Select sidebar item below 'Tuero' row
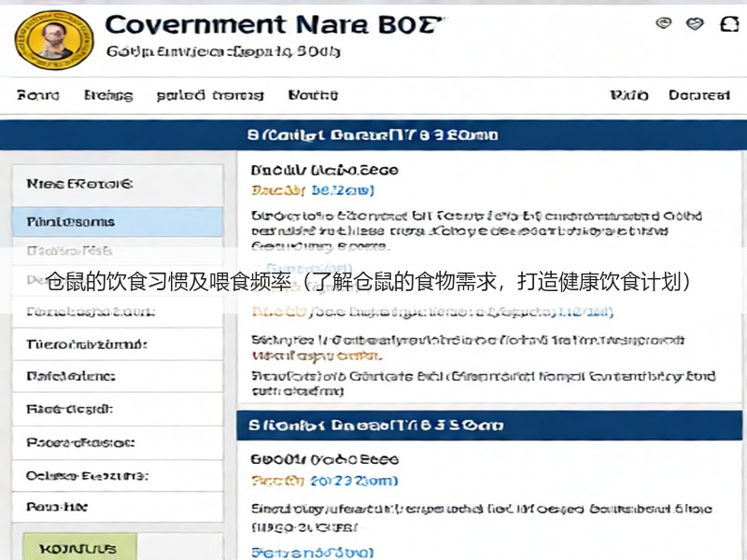Screen dimensions: 747x560 point(118,377)
